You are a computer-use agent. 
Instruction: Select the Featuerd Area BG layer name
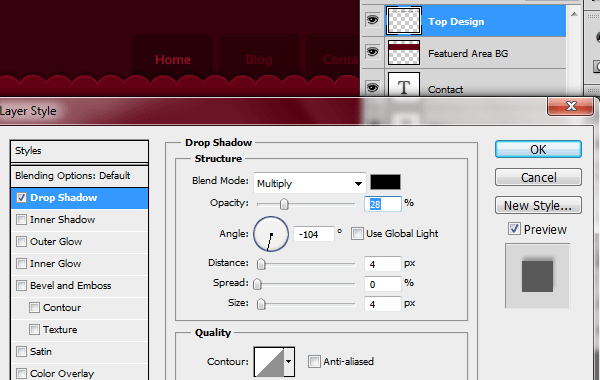tap(468, 54)
